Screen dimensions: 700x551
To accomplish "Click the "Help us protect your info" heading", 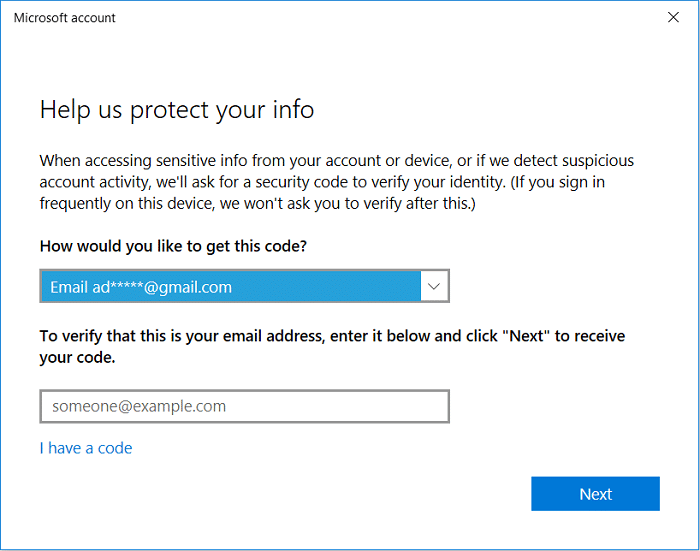I will click(177, 110).
